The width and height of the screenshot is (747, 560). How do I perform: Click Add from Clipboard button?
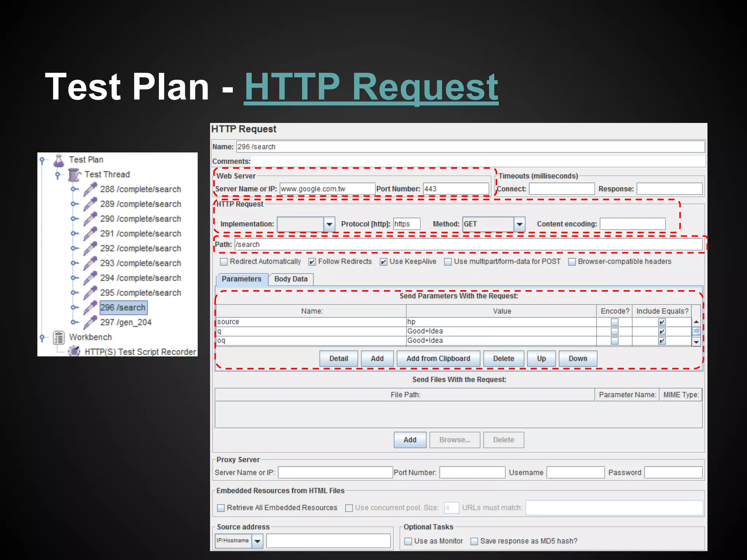coord(438,359)
